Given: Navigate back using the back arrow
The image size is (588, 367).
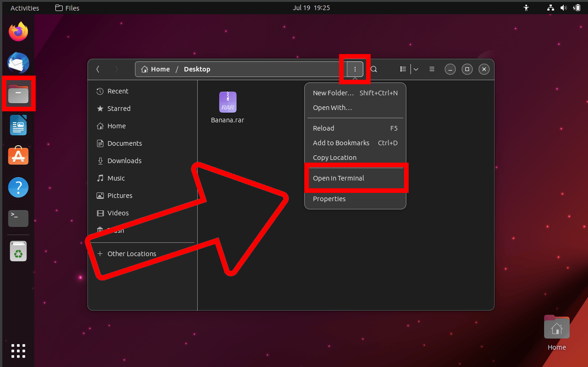Looking at the screenshot, I should (97, 69).
